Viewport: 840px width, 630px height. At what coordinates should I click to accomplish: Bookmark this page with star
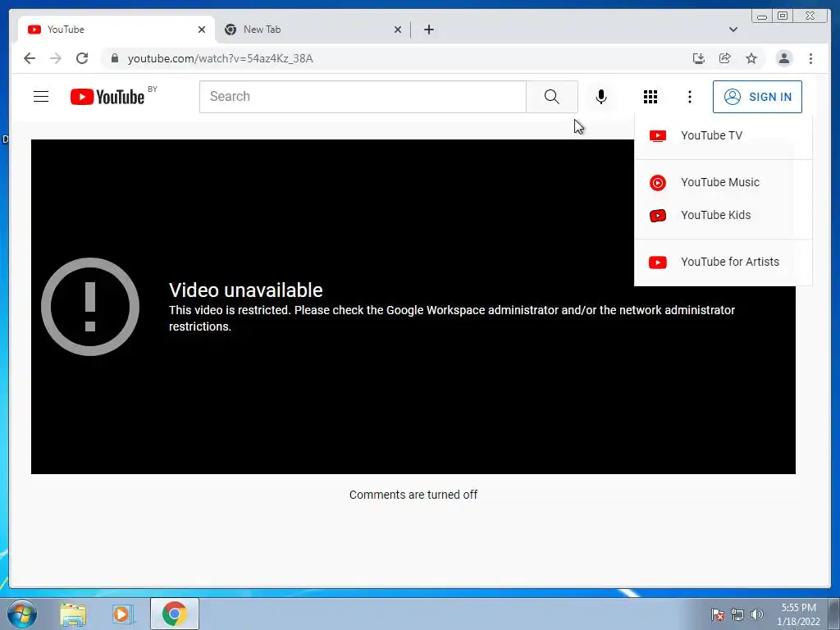(751, 58)
